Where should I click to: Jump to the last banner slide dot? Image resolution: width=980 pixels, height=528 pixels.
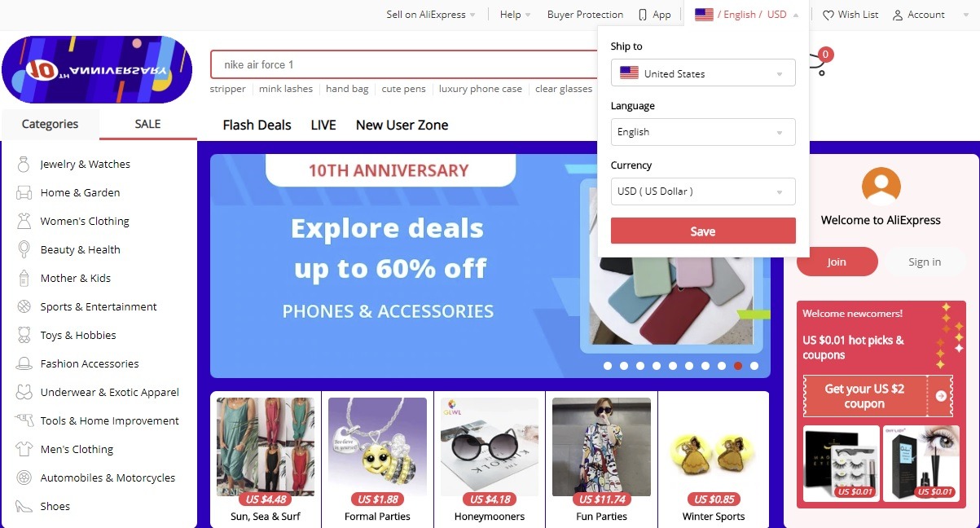pos(754,366)
